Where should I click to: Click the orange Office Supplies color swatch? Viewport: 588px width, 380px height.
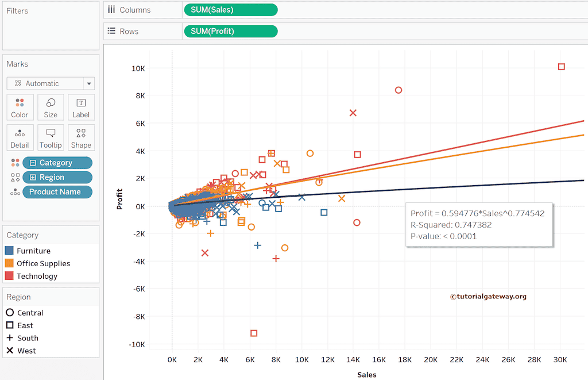[8, 263]
